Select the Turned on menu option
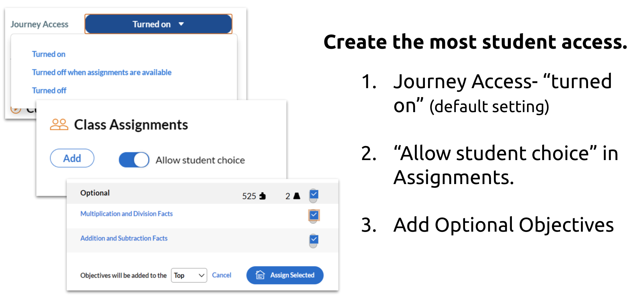Viewport: 644px width, 299px height. pyautogui.click(x=49, y=54)
